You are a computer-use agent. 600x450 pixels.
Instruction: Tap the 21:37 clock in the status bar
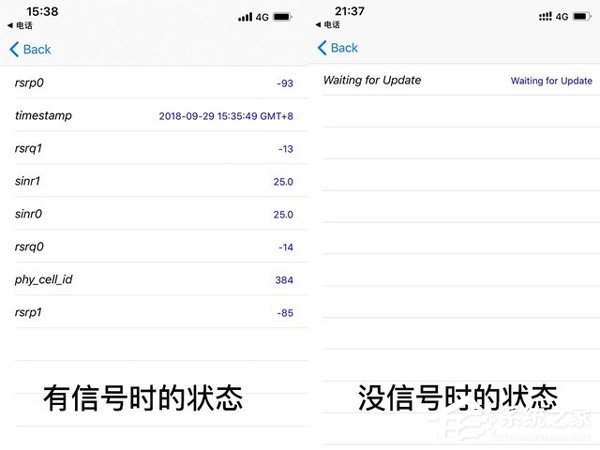point(350,11)
